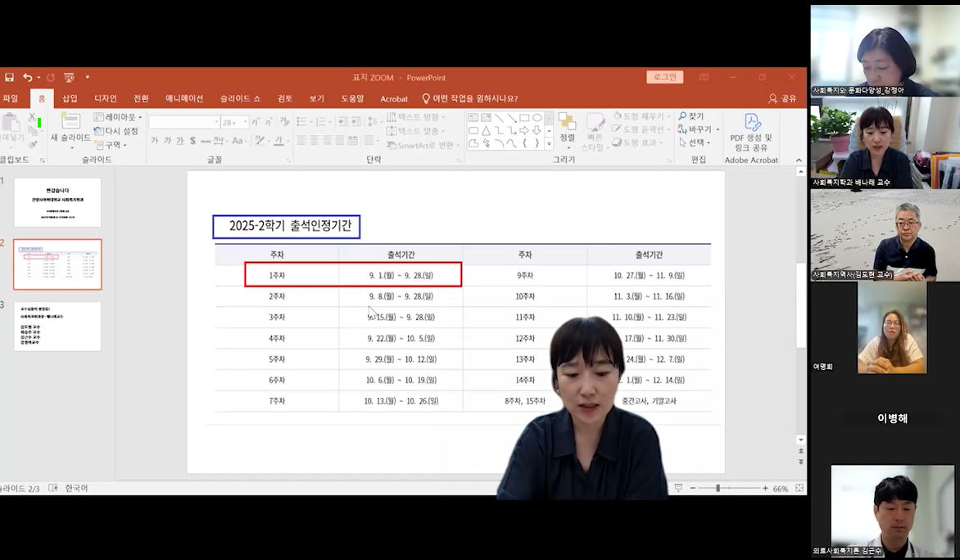Select slide 3 thumbnail in slide panel
Image resolution: width=960 pixels, height=560 pixels.
[57, 326]
